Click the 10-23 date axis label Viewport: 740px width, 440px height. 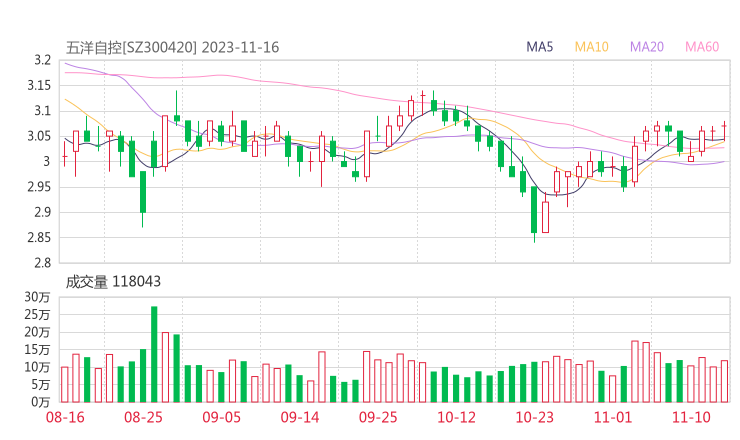(x=534, y=417)
